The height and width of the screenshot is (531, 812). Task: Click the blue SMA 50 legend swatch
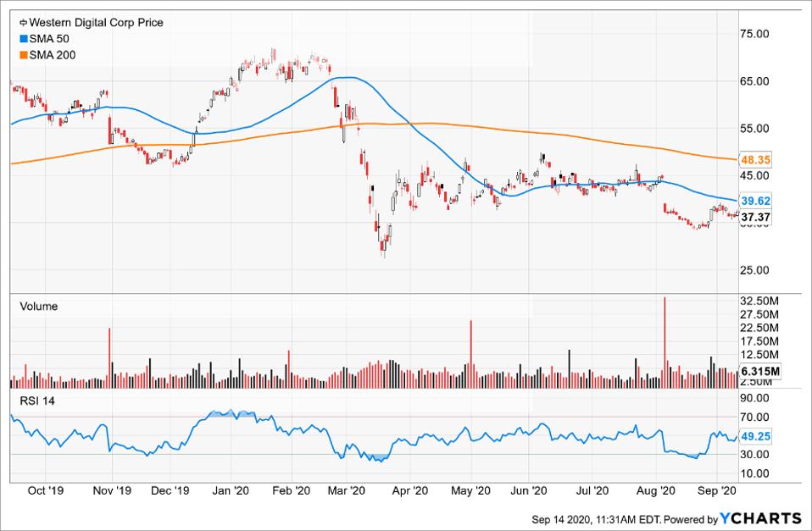point(22,38)
